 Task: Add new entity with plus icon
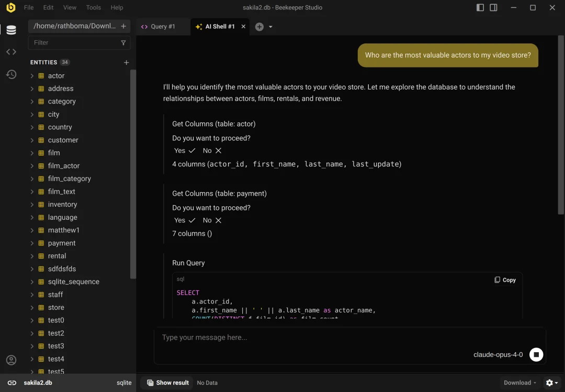tap(126, 62)
